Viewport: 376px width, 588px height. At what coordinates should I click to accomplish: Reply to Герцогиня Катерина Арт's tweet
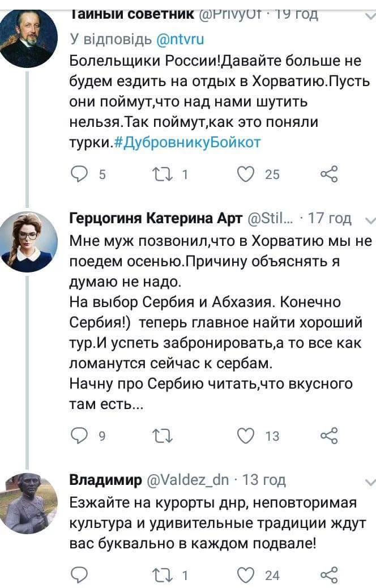[80, 436]
